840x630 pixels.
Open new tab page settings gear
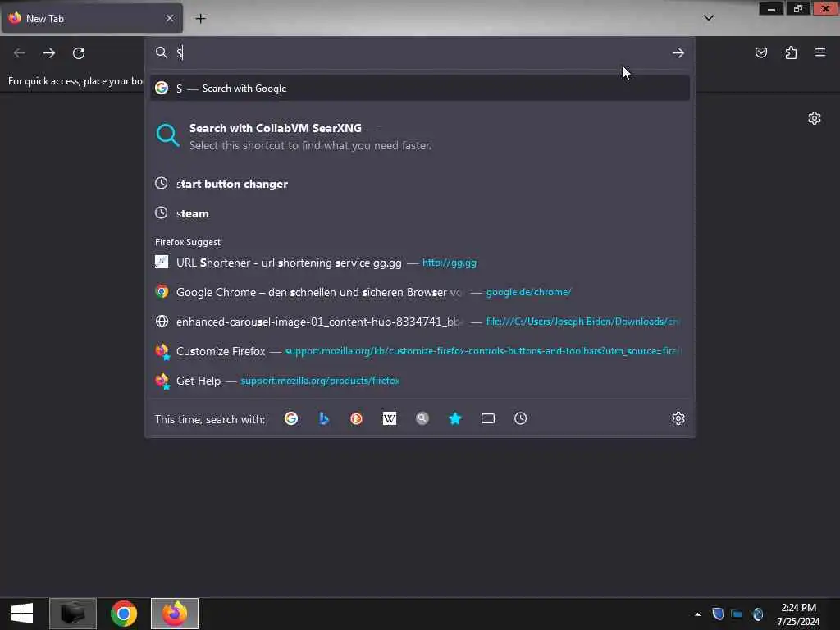[x=815, y=118]
